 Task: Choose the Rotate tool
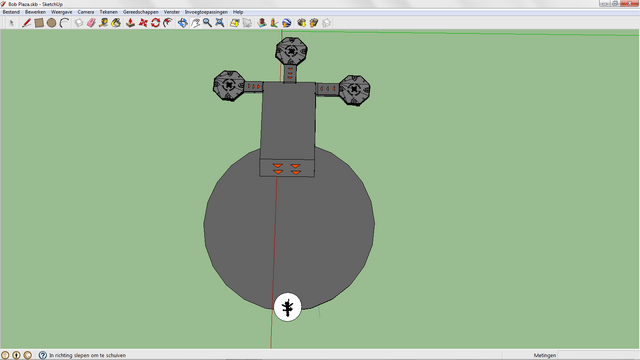coord(155,23)
